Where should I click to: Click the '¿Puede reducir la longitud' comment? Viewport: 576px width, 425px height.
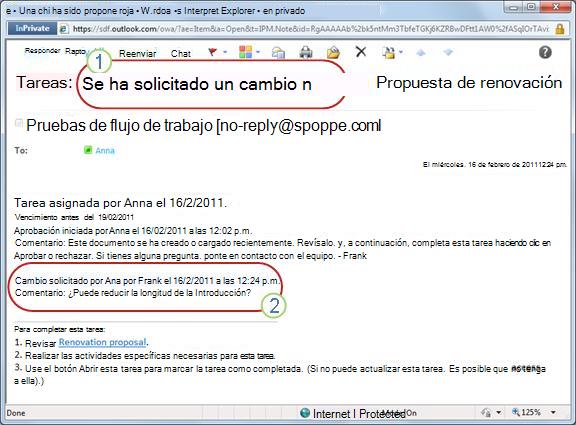pyautogui.click(x=159, y=293)
